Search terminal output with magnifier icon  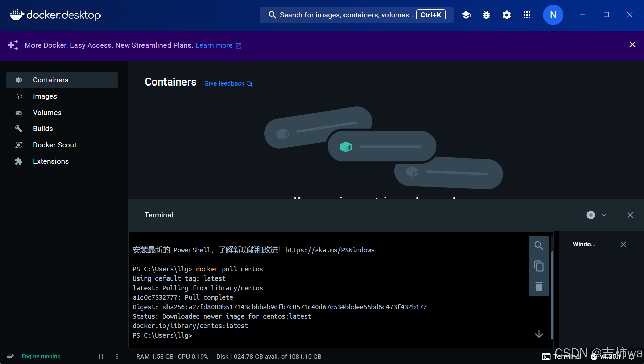pyautogui.click(x=539, y=246)
